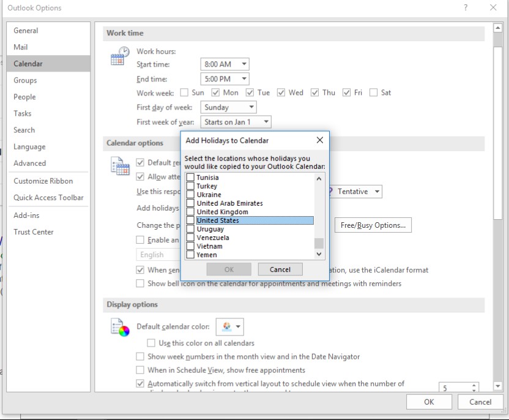Click the Display options color wheel icon
The height and width of the screenshot is (420, 509).
click(x=120, y=328)
